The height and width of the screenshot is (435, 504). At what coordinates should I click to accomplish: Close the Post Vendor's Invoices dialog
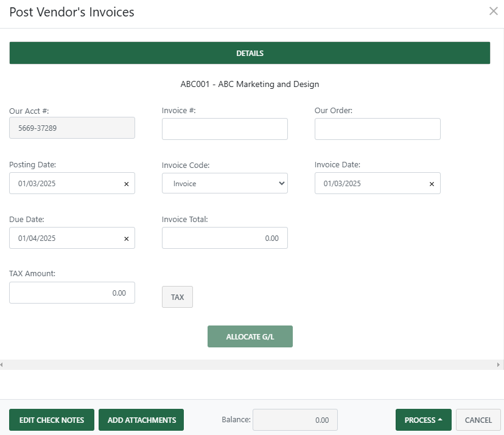(x=493, y=11)
